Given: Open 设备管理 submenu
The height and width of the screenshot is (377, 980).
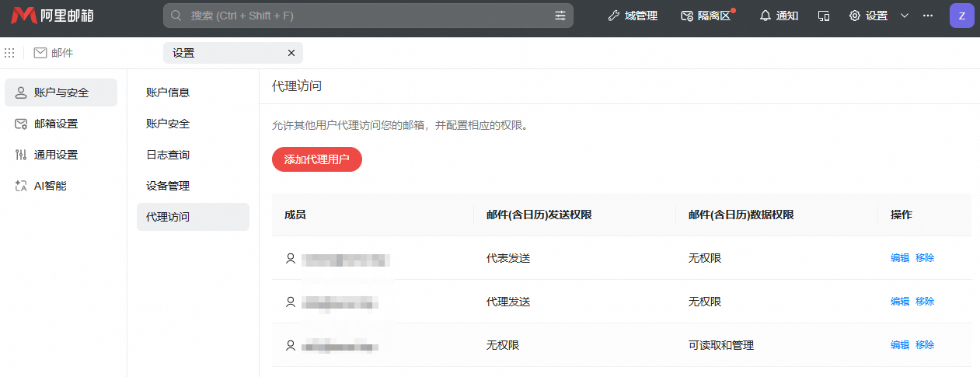Looking at the screenshot, I should [193, 186].
